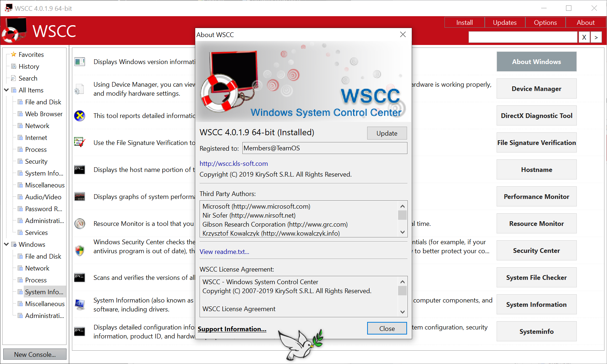This screenshot has height=364, width=607.
Task: Launch Device Manager button
Action: point(537,88)
